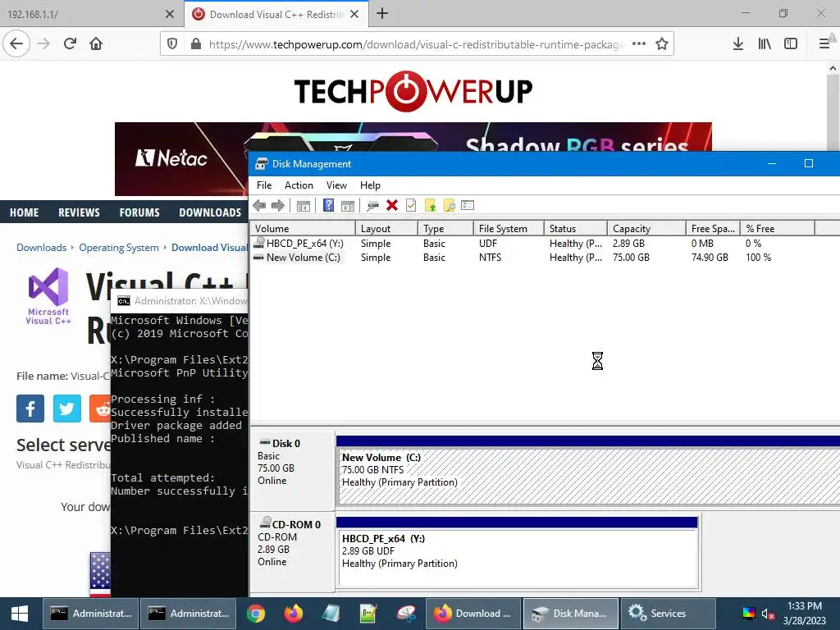Screen dimensions: 840x630
Task: Share page via Twitter icon
Action: click(x=67, y=409)
